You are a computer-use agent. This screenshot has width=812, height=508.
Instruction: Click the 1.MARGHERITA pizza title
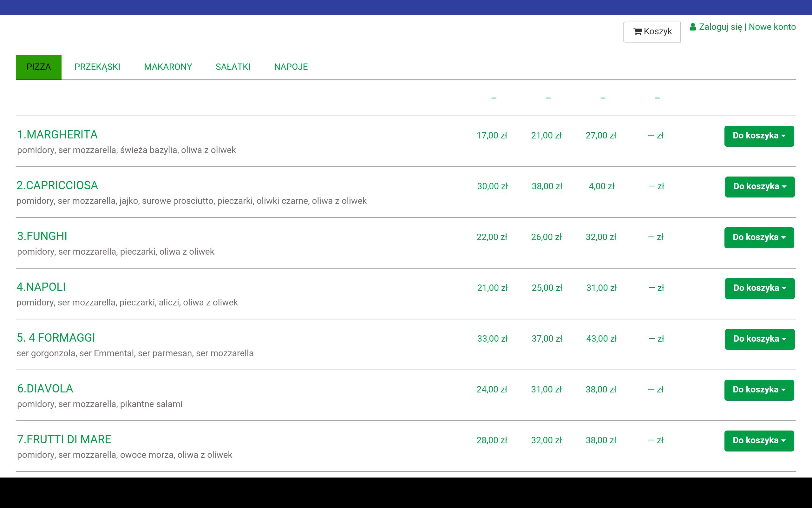[x=57, y=134]
